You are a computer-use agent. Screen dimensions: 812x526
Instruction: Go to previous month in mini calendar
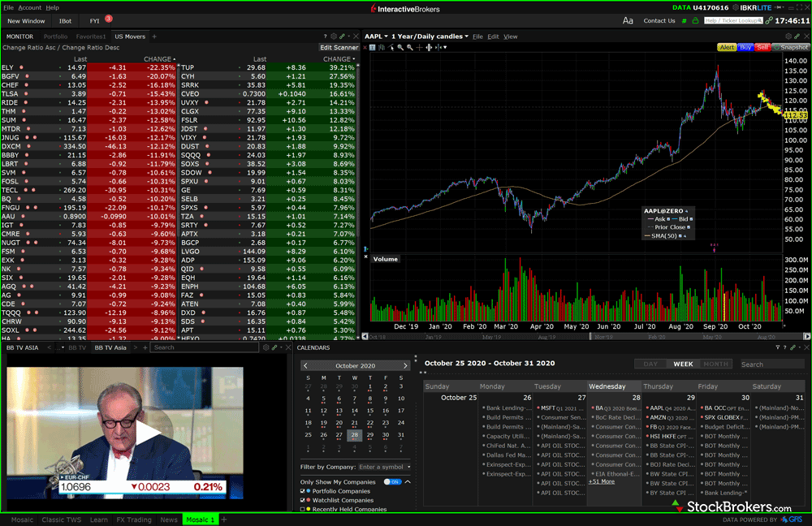(x=305, y=365)
